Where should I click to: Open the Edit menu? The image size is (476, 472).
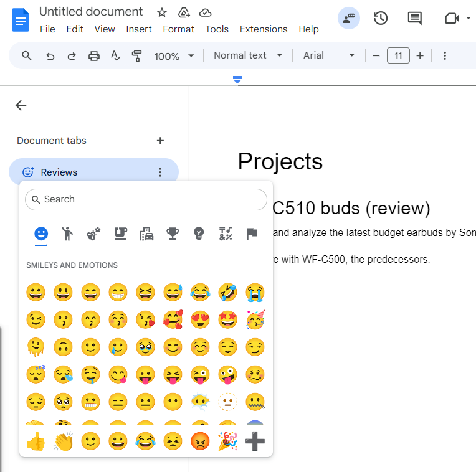click(x=75, y=29)
